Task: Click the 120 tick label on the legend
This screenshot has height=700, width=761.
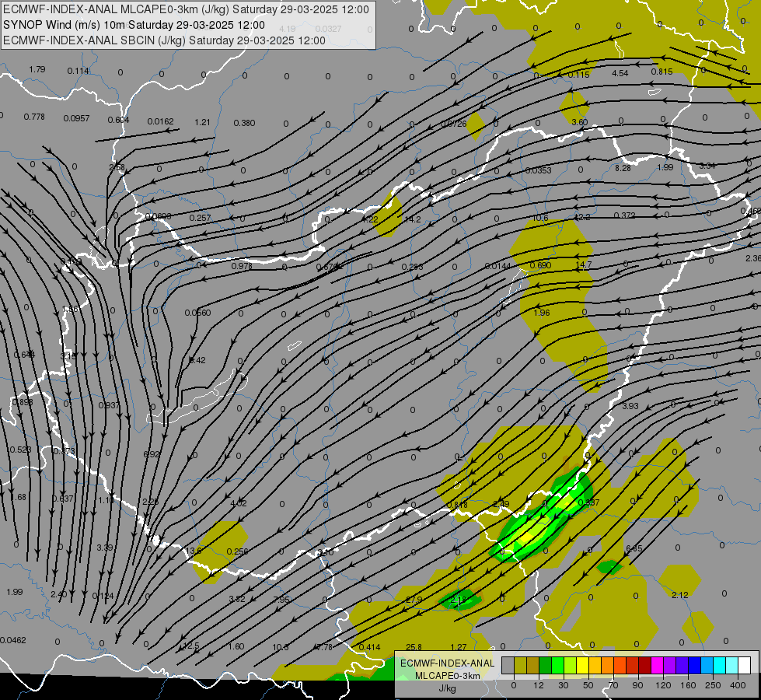Action: [663, 685]
